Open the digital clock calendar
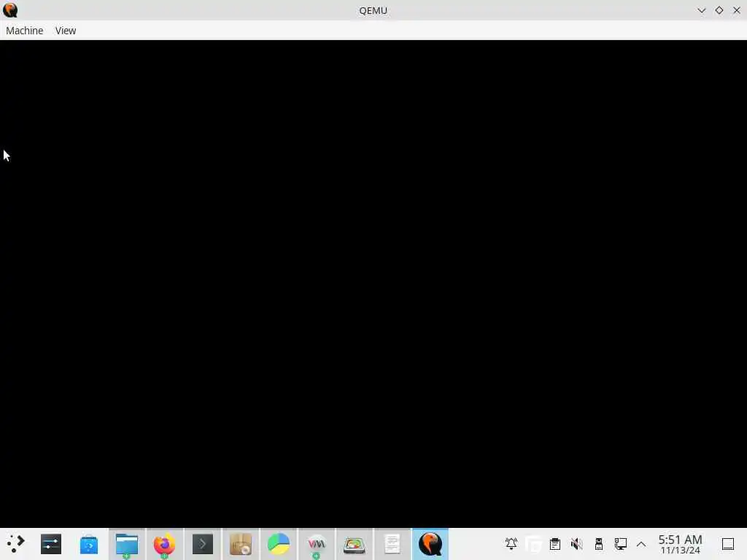Screen dimensions: 747x560 coord(681,544)
